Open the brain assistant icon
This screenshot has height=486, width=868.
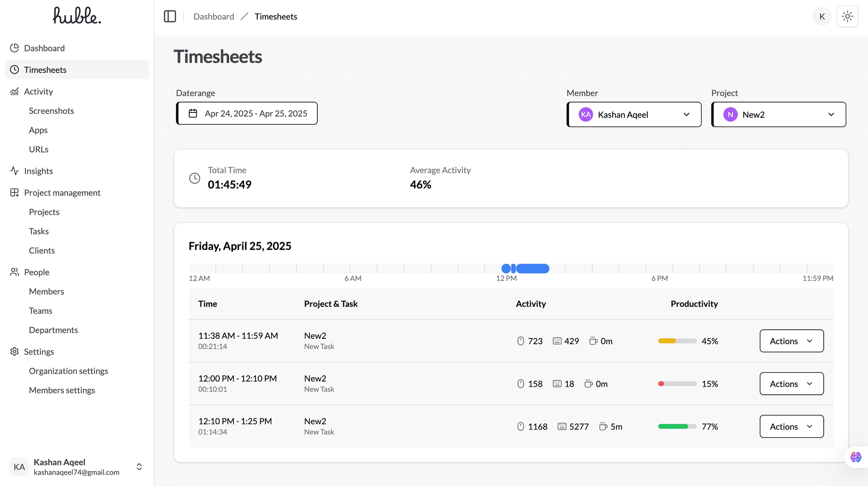[855, 457]
